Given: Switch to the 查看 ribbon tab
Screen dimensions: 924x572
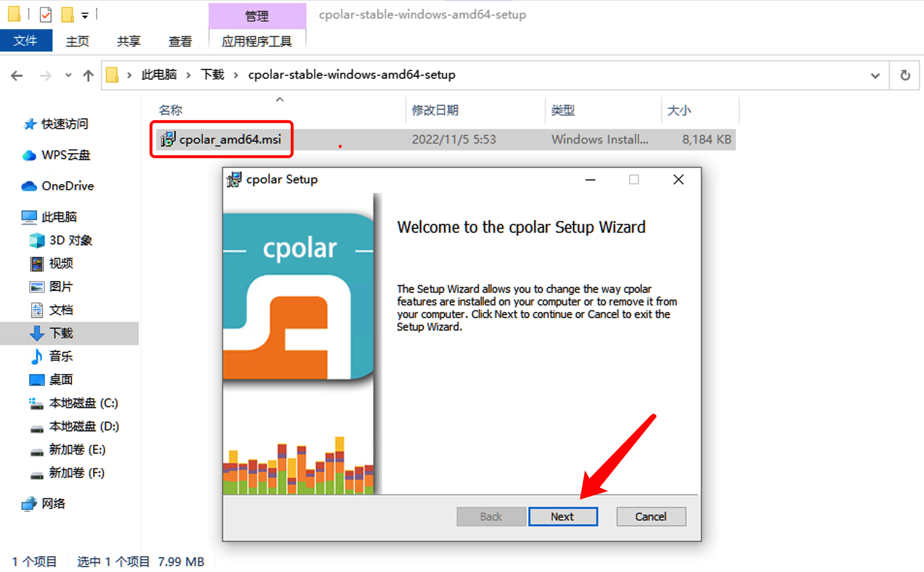Looking at the screenshot, I should 179,41.
